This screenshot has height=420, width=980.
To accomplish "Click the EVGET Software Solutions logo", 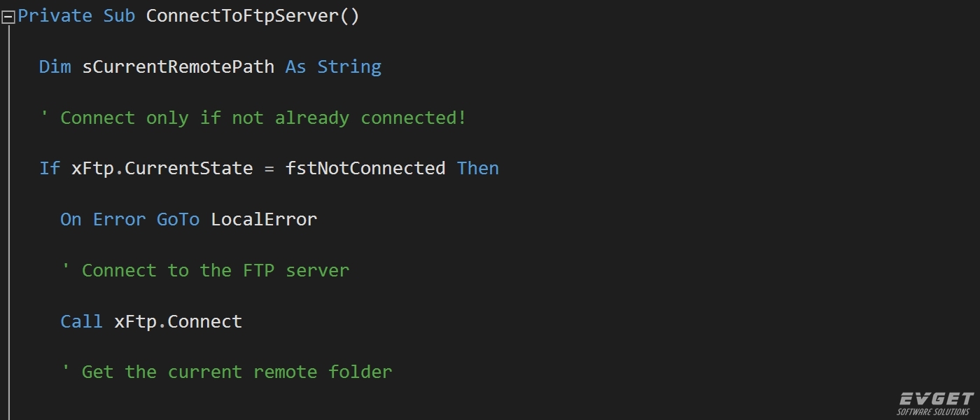I will pyautogui.click(x=936, y=403).
